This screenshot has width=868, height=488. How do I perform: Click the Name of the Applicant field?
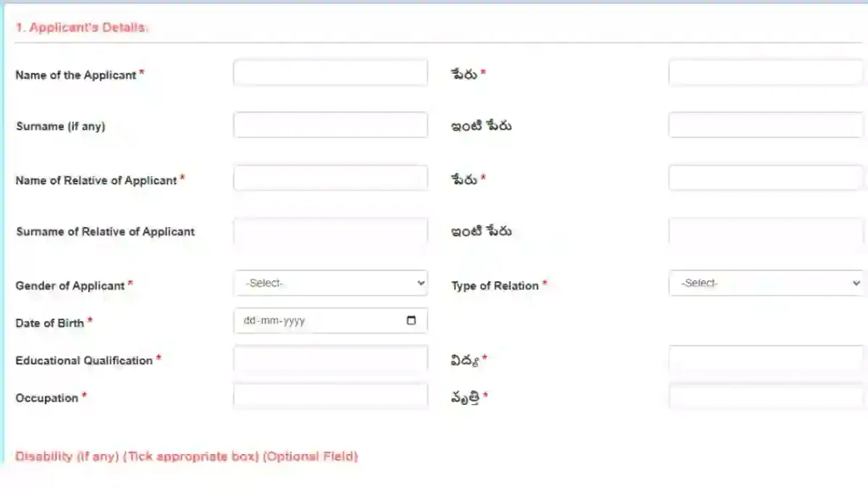click(331, 73)
